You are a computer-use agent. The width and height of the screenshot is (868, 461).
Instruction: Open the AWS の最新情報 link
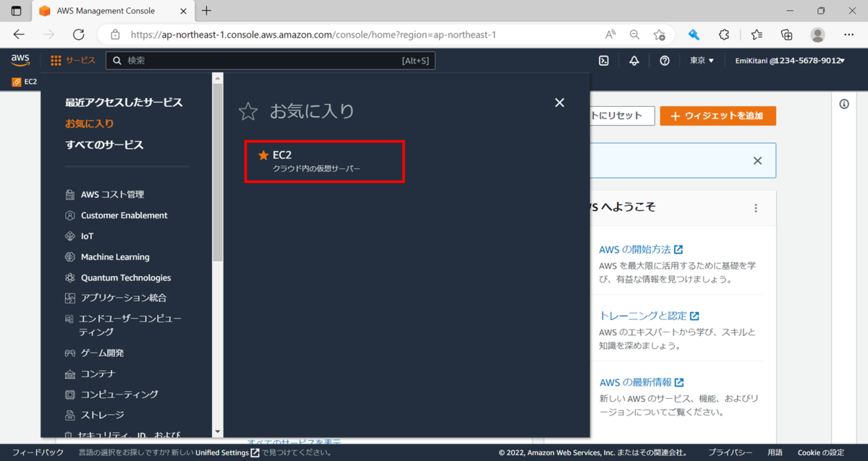coord(642,382)
